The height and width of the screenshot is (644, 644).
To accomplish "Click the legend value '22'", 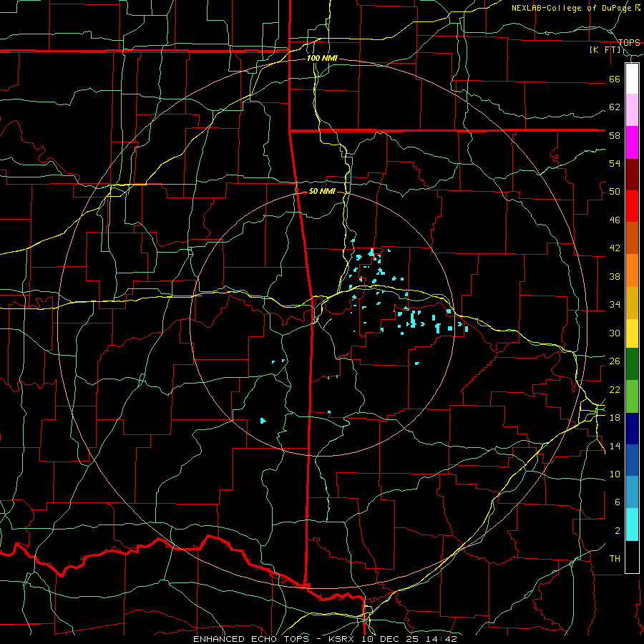I will coord(615,389).
